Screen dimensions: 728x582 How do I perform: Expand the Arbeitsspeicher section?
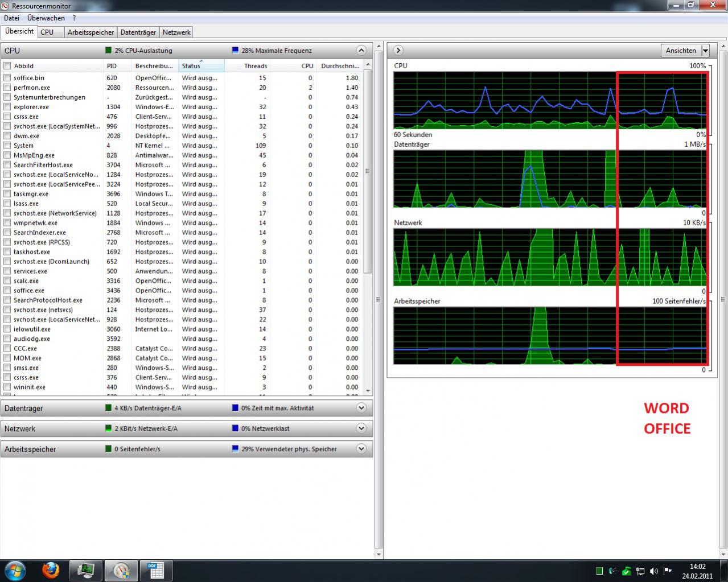coord(361,449)
